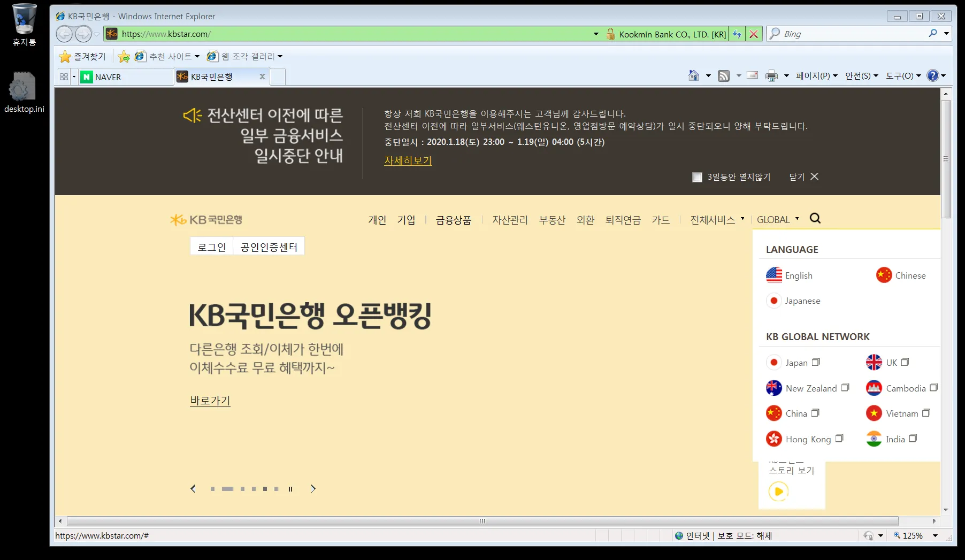
Task: Click the Hong Kong flag icon
Action: (774, 439)
